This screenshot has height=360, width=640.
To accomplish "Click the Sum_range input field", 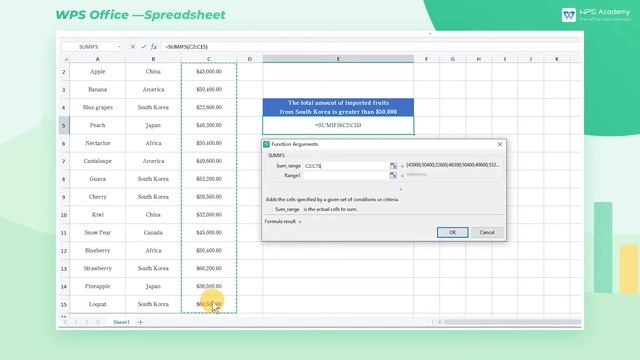I will [x=346, y=166].
